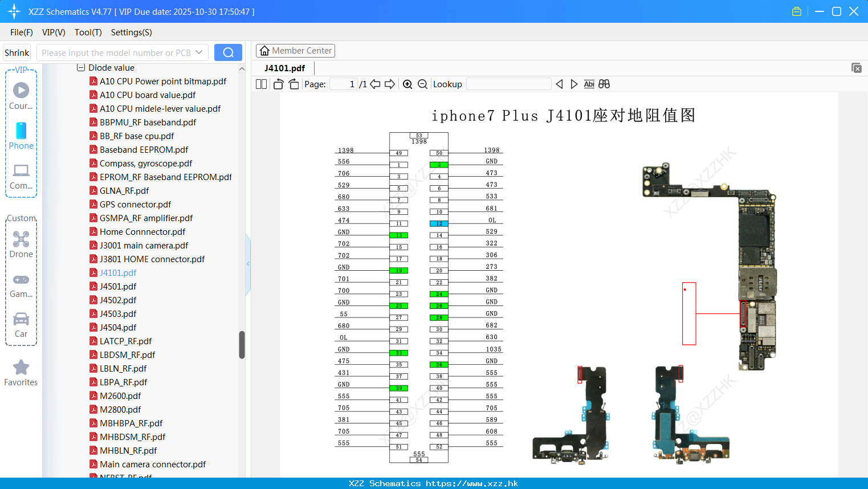Go to previous page arrow
Screen dimensions: 868x489
click(375, 84)
